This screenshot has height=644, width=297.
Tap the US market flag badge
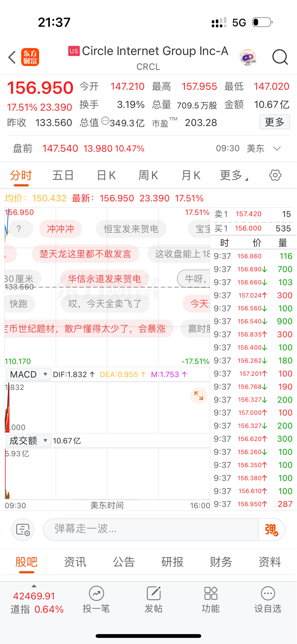click(74, 51)
